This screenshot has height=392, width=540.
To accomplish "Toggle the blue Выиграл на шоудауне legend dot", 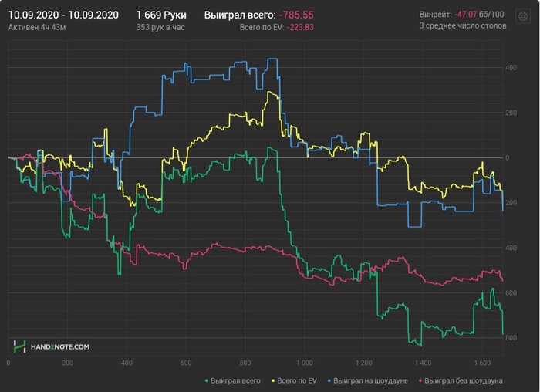I will [329, 381].
